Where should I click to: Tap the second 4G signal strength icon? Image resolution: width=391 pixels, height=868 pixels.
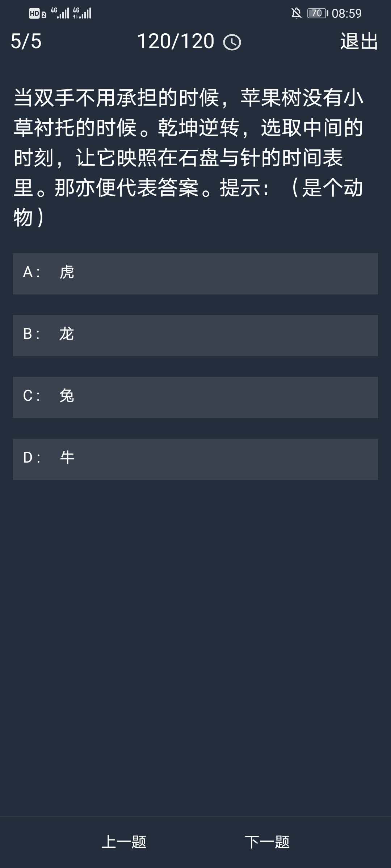[x=83, y=13]
